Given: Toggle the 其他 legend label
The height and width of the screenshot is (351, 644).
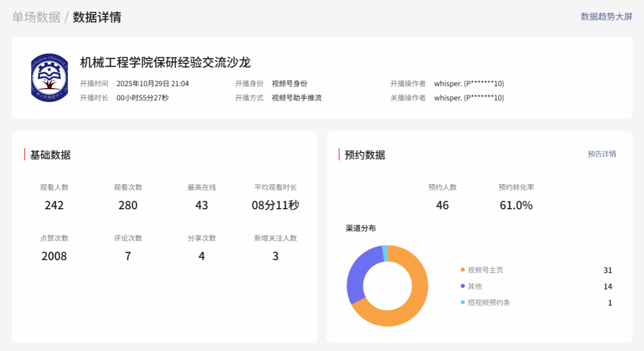Looking at the screenshot, I should [x=474, y=286].
